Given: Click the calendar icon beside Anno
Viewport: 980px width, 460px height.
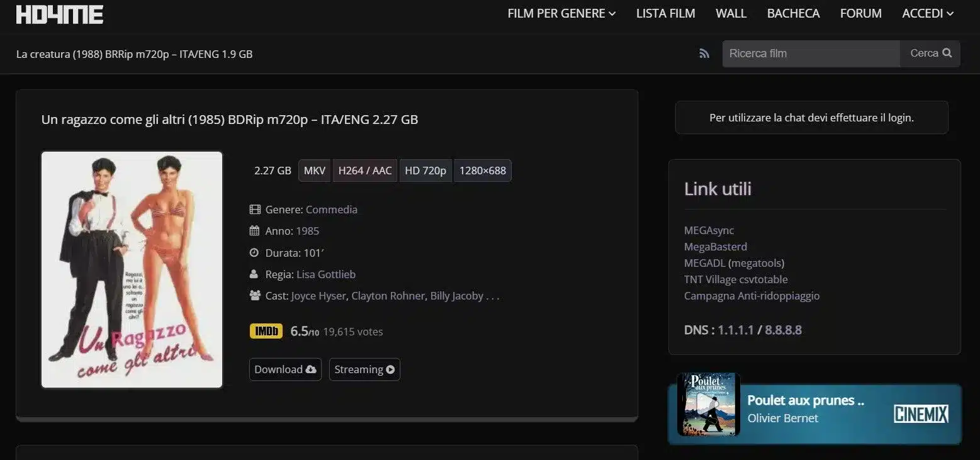Looking at the screenshot, I should 255,231.
